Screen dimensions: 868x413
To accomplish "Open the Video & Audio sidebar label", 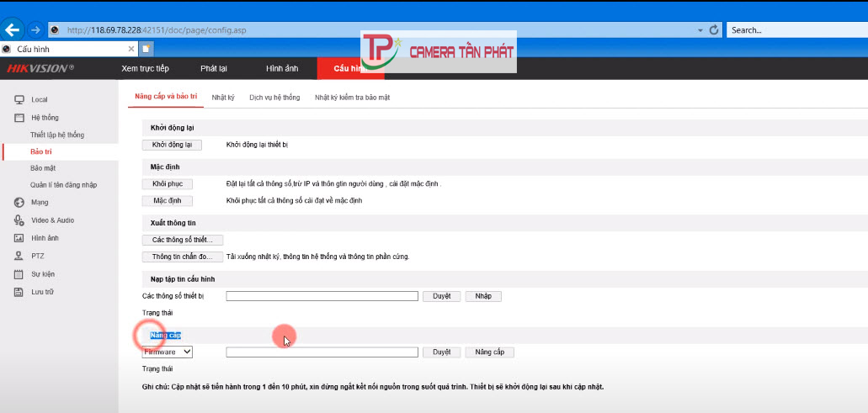I will (52, 220).
